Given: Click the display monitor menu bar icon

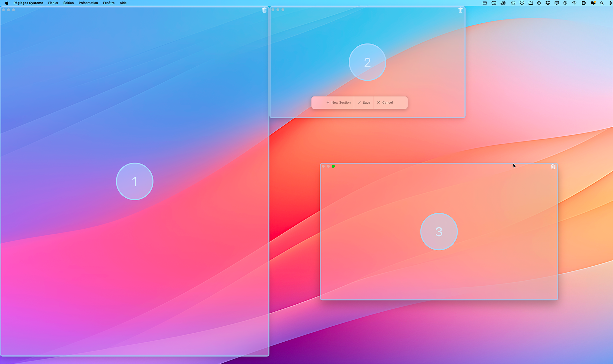Looking at the screenshot, I should click(x=556, y=3).
